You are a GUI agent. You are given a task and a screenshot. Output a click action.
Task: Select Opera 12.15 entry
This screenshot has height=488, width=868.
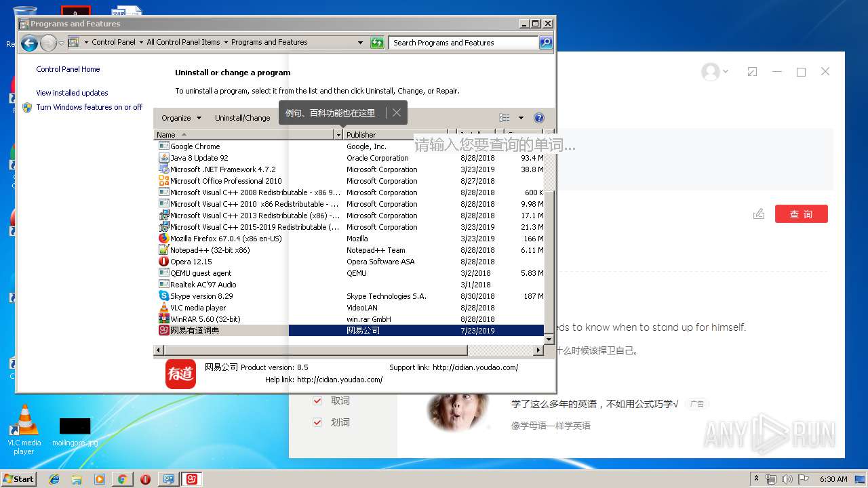pos(191,262)
